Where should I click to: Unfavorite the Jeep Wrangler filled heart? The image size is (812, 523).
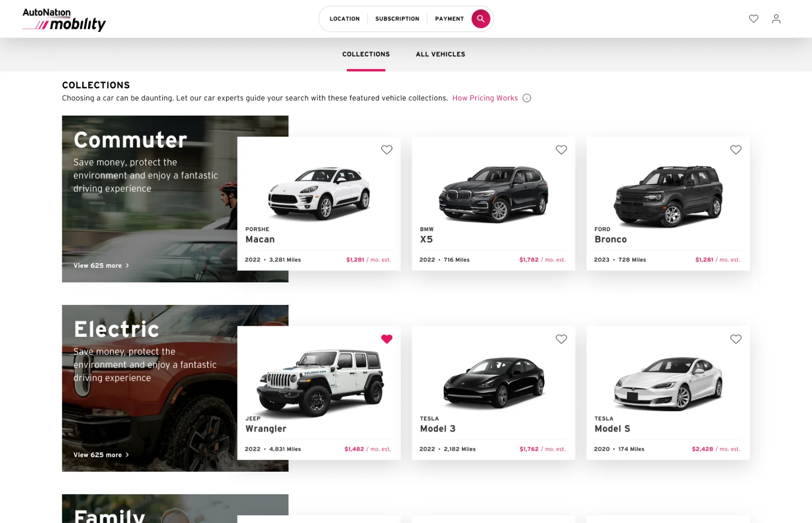point(387,339)
